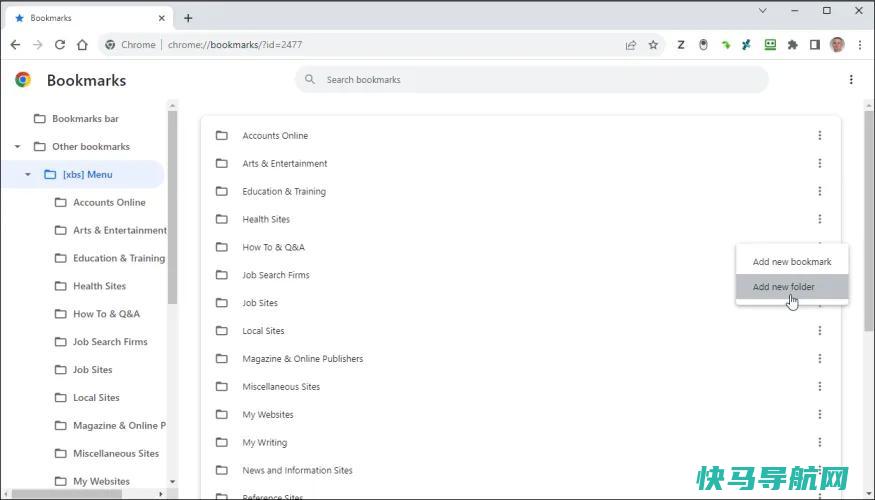Open the Home page icon
875x500 pixels.
(83, 45)
